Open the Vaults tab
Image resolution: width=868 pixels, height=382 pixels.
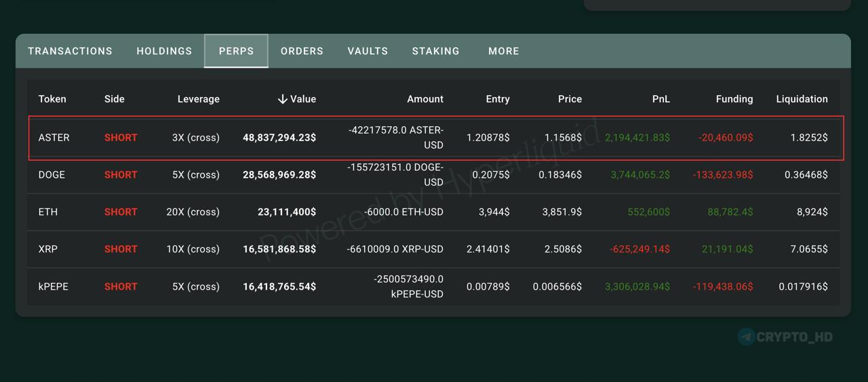pyautogui.click(x=368, y=51)
